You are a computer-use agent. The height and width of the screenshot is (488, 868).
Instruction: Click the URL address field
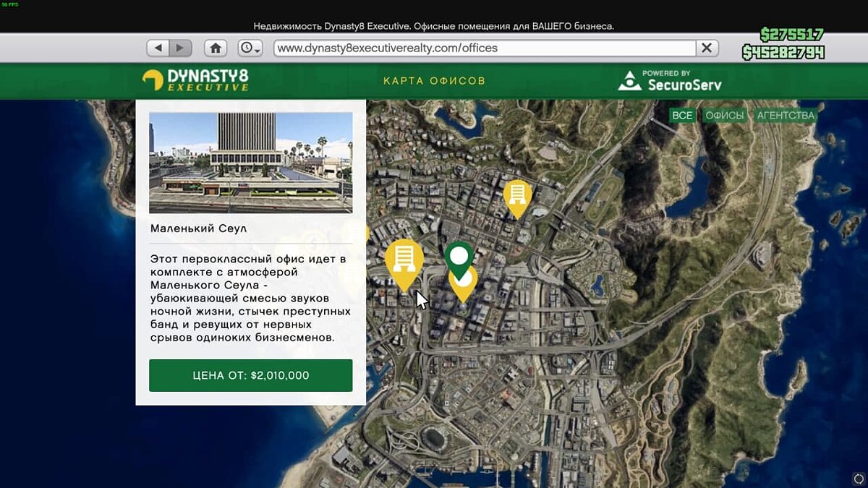pyautogui.click(x=485, y=48)
